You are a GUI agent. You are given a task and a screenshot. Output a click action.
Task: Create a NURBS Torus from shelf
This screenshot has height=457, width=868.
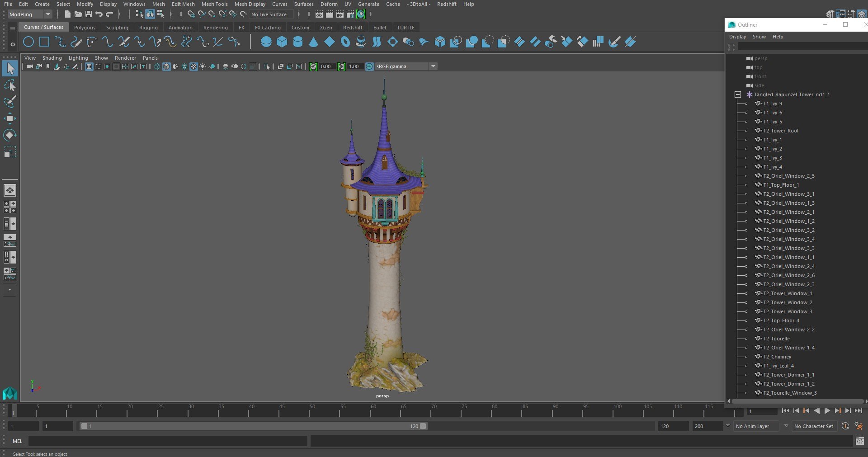point(345,42)
